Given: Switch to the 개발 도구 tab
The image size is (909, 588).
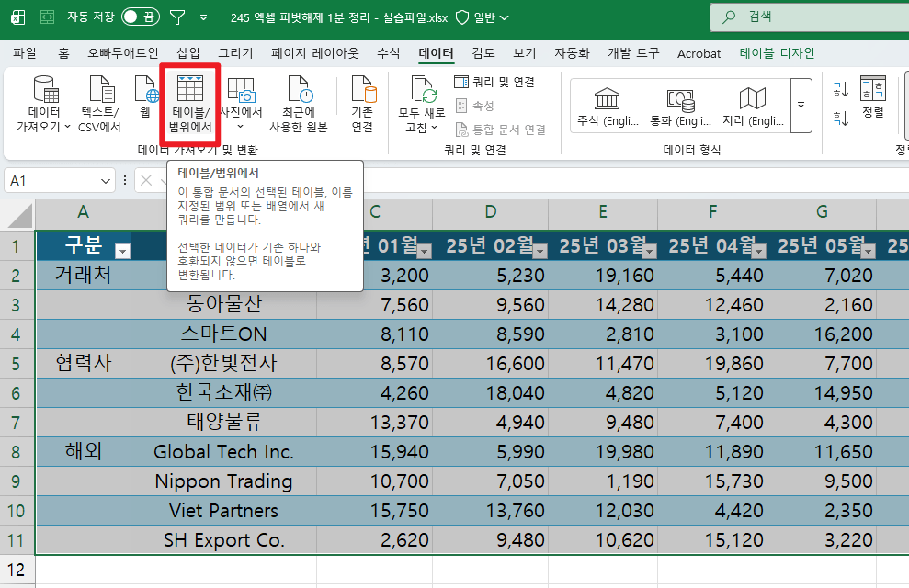Looking at the screenshot, I should (x=633, y=53).
